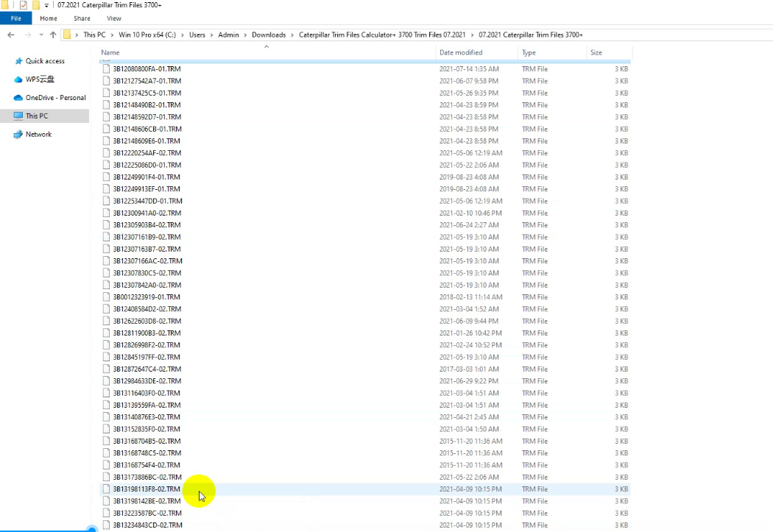Expand chevron after Users in breadcrumb

pos(211,35)
